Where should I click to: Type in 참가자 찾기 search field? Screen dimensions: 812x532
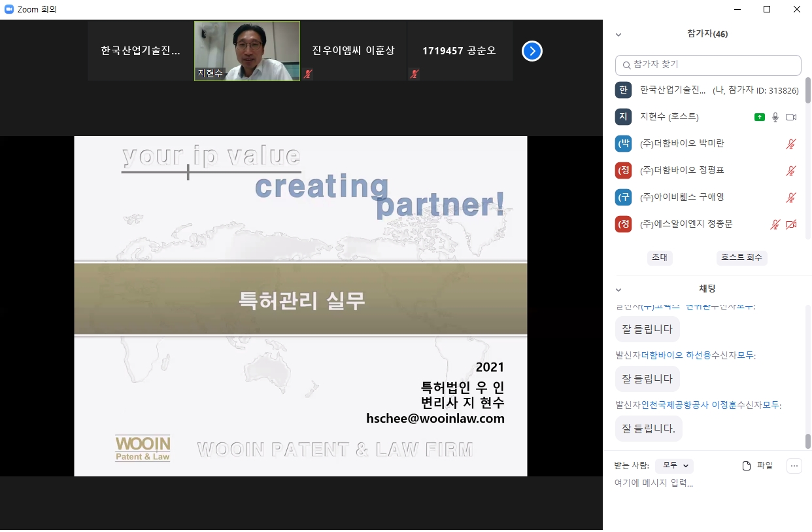click(x=708, y=65)
